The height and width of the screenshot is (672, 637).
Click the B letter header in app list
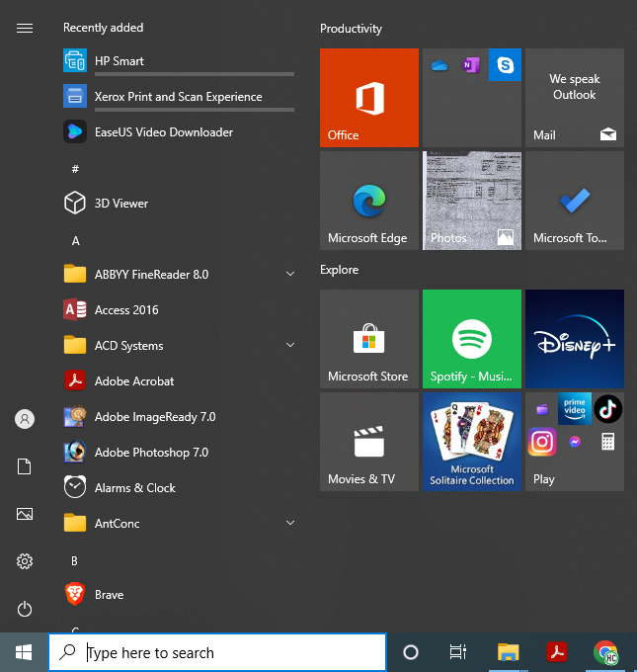point(74,561)
